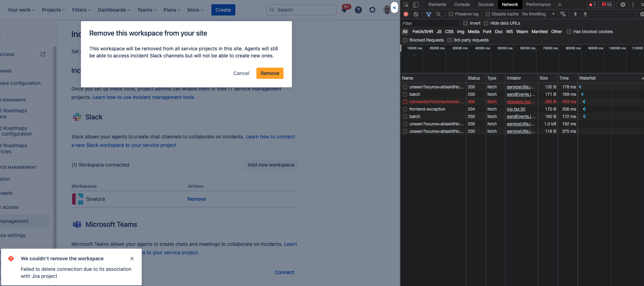Switch to the Console tab
Image resolution: width=644 pixels, height=286 pixels.
click(x=462, y=5)
